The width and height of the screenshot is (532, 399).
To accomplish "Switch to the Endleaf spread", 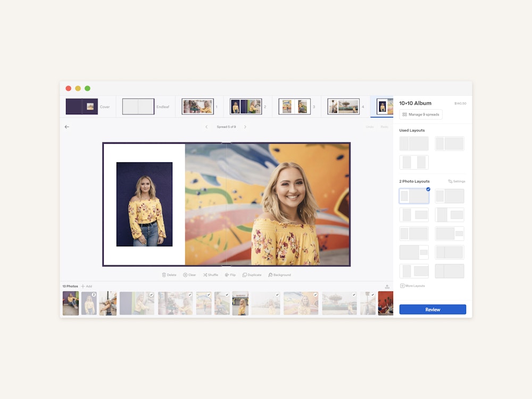I will [x=146, y=106].
